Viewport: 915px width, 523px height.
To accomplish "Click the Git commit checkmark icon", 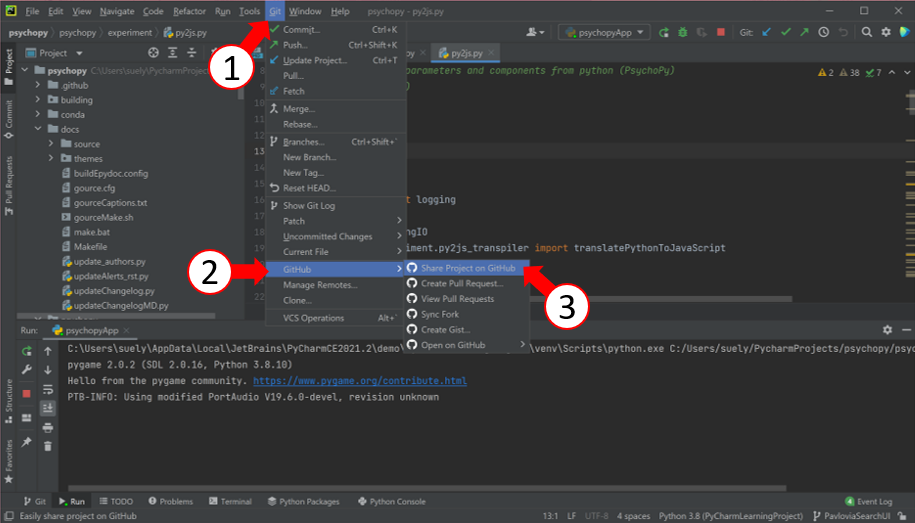I will [785, 33].
